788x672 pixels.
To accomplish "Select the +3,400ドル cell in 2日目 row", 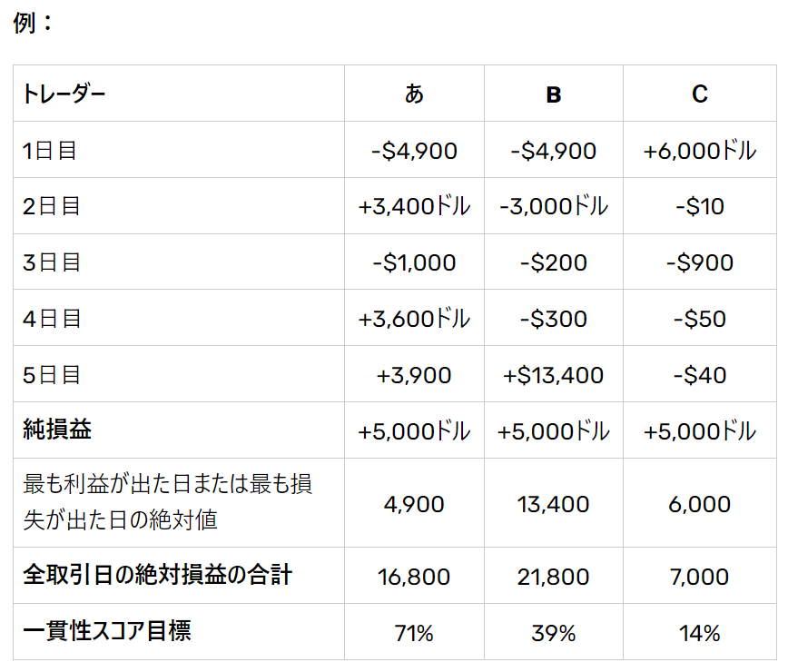I will [414, 207].
